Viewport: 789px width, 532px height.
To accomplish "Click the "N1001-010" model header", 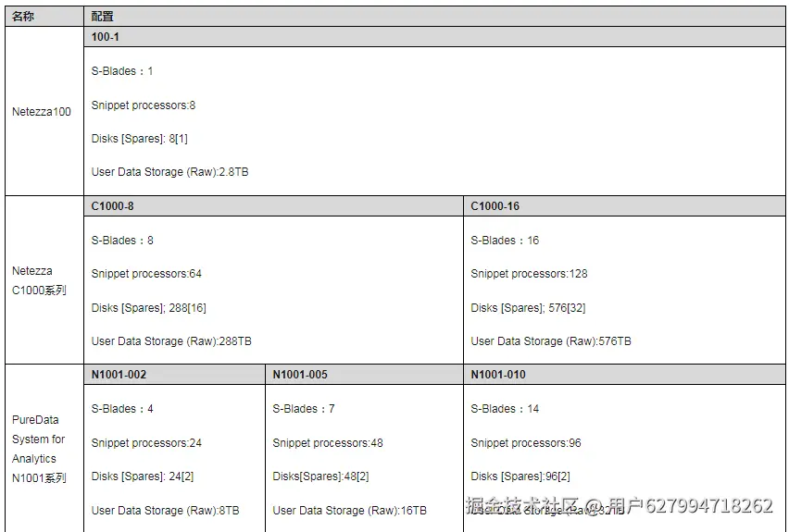I will click(624, 375).
